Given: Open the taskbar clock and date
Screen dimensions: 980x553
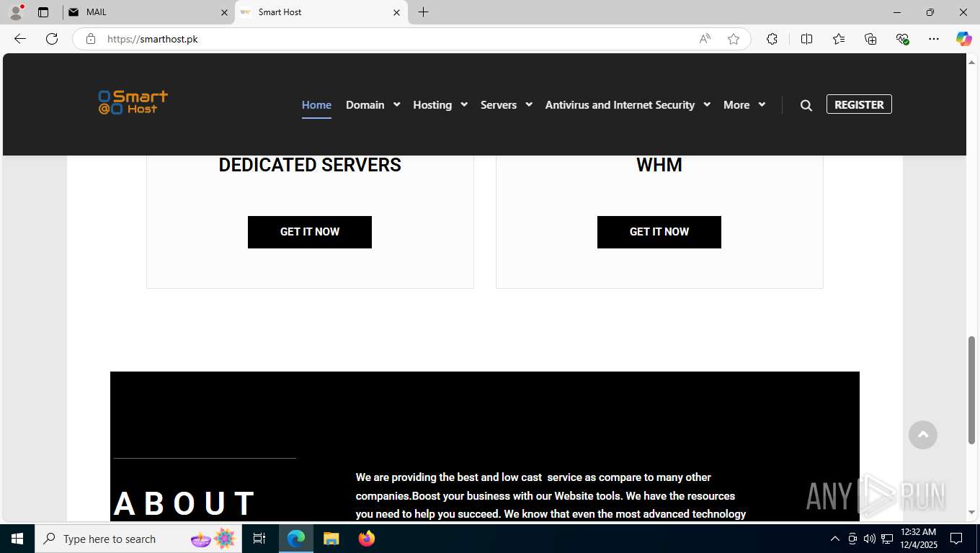Looking at the screenshot, I should pos(917,539).
